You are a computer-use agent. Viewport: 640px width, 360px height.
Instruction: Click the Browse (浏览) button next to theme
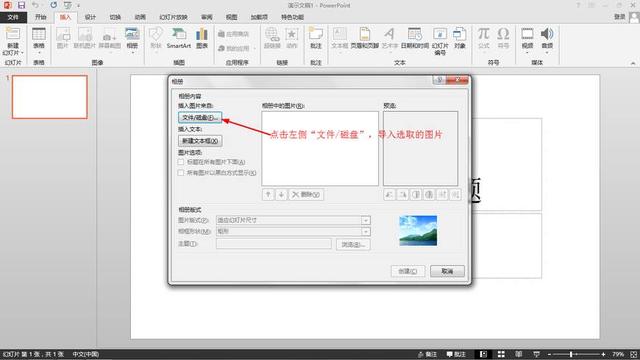(353, 244)
